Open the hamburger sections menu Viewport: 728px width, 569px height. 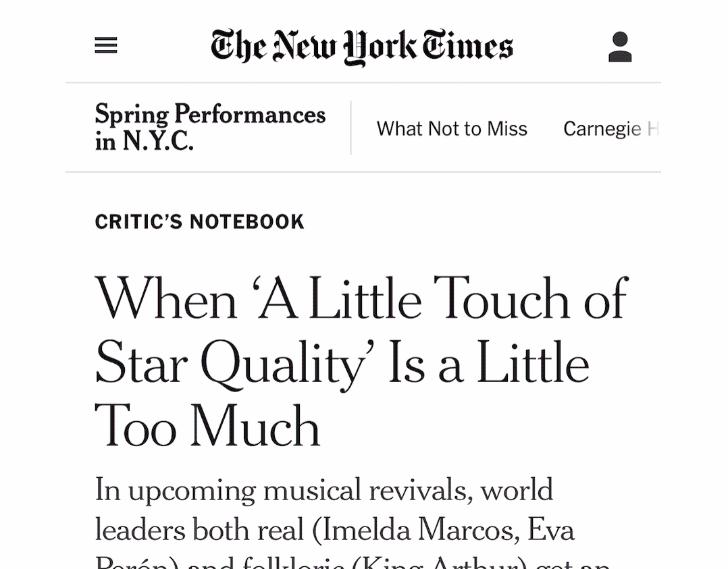(x=106, y=46)
